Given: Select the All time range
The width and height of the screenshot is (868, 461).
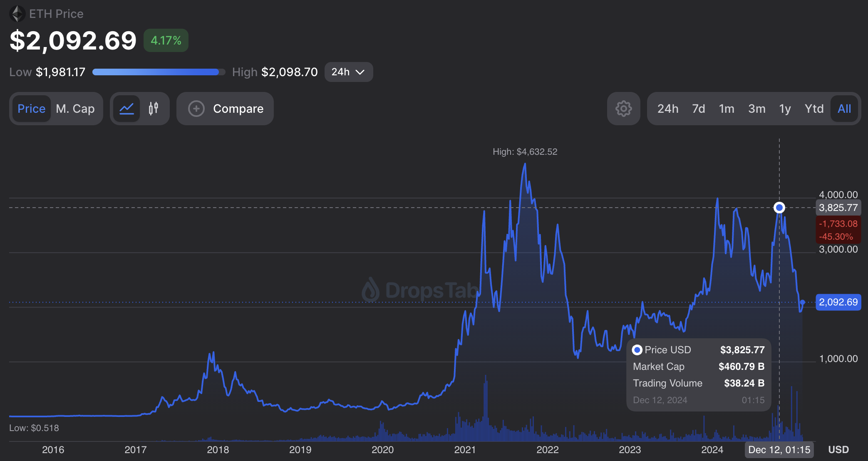Looking at the screenshot, I should pyautogui.click(x=844, y=109).
